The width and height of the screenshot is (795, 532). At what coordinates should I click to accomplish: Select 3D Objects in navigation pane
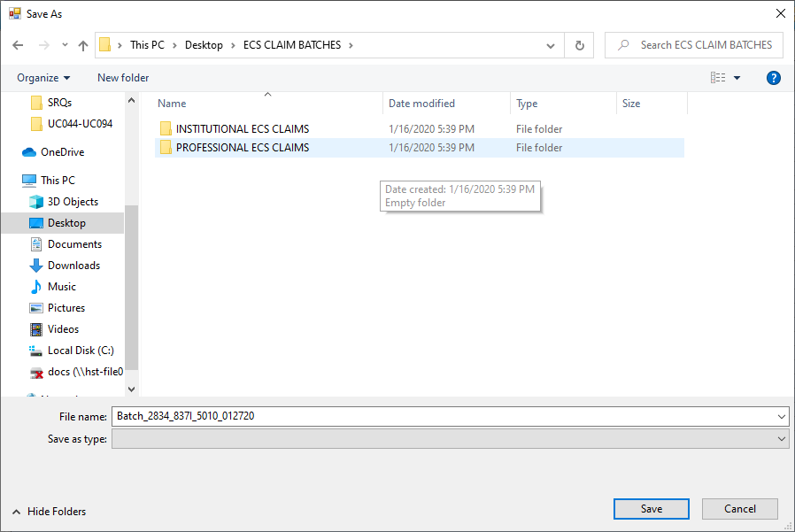click(73, 202)
